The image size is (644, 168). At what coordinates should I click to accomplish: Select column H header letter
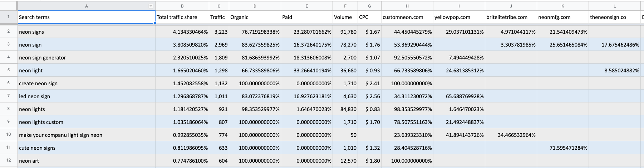tap(407, 6)
